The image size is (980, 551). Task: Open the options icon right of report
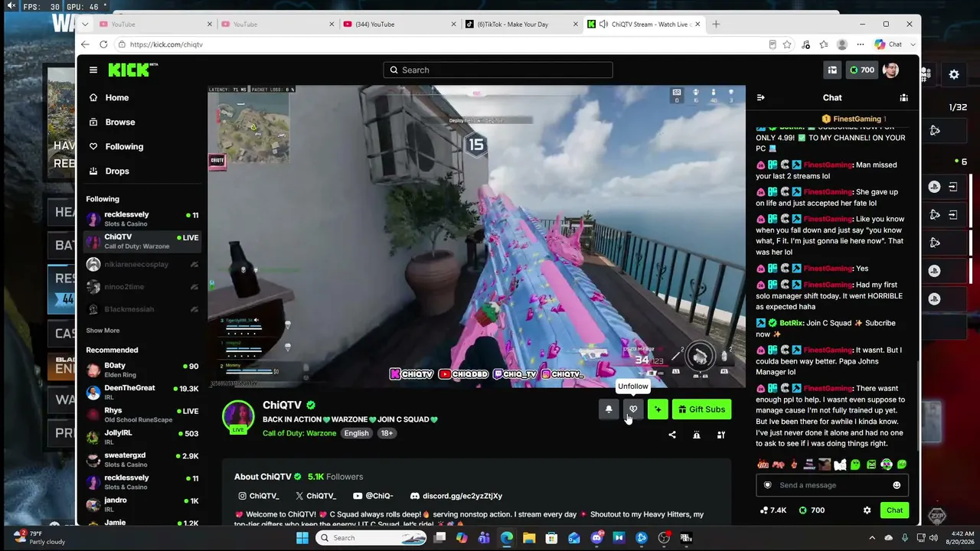(721, 435)
